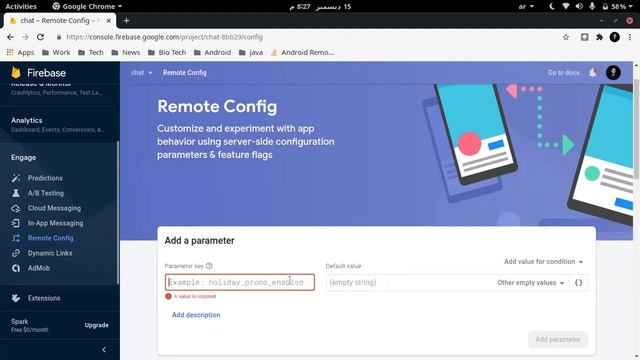Open the Bio Tech bookmarks folder
640x360 pixels.
[167, 52]
